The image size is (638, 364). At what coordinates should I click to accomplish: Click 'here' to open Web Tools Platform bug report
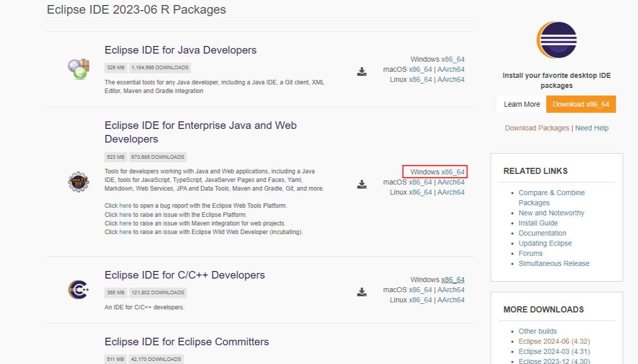pyautogui.click(x=125, y=206)
